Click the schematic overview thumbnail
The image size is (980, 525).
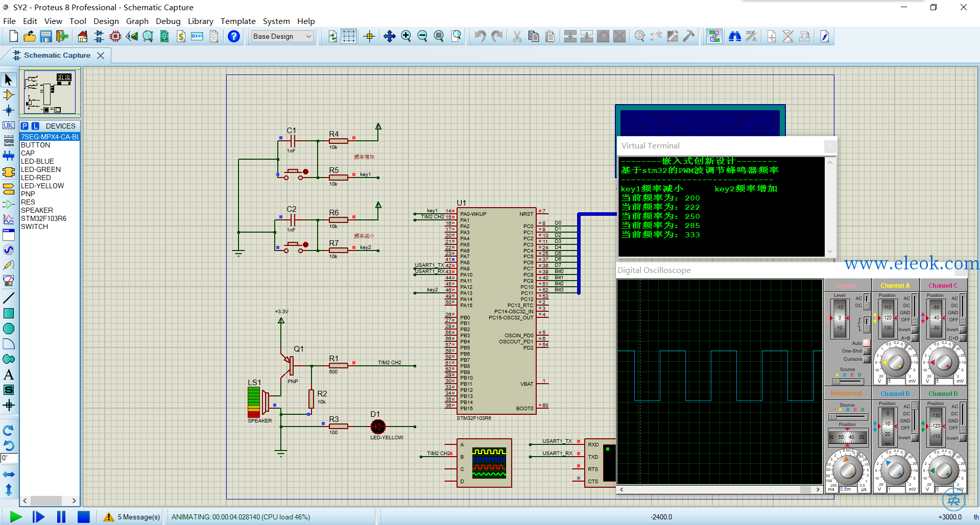click(50, 92)
